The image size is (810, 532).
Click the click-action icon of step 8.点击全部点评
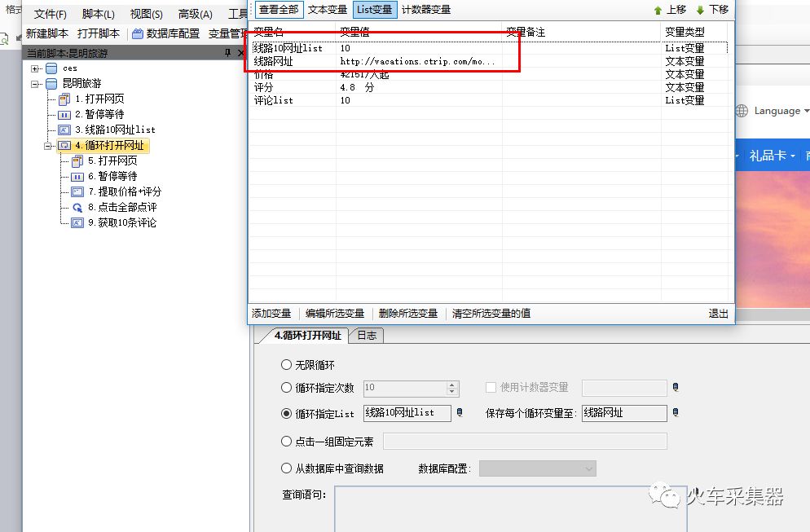77,208
